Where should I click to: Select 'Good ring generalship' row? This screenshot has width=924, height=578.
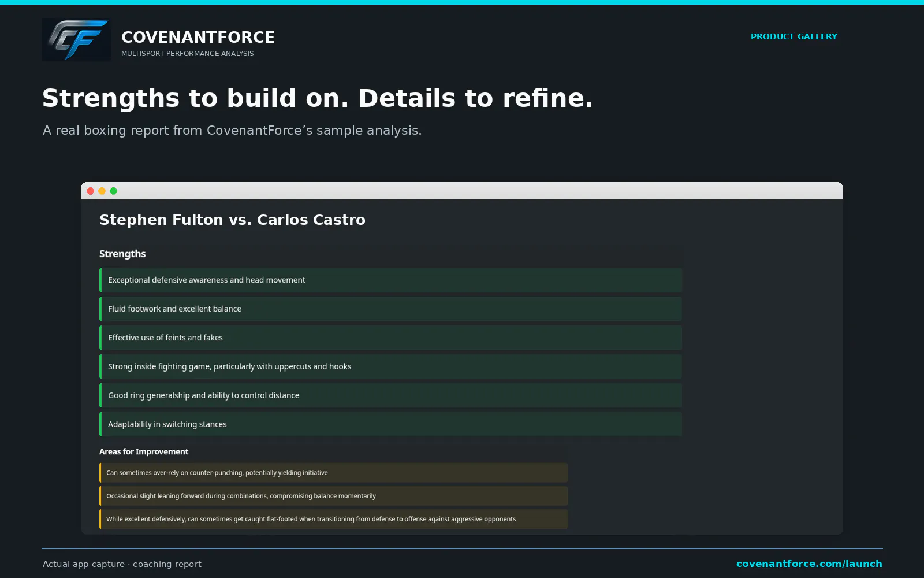(390, 395)
